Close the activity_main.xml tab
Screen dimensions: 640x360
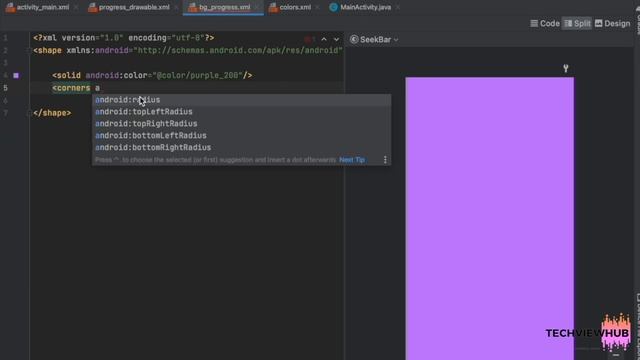pos(76,7)
